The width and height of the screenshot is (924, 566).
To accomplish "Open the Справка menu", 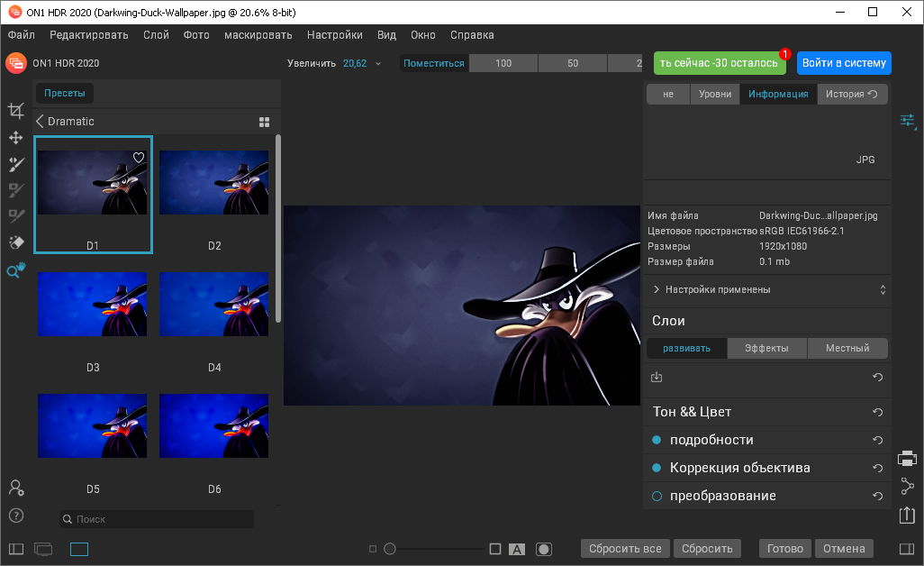I will tap(472, 35).
